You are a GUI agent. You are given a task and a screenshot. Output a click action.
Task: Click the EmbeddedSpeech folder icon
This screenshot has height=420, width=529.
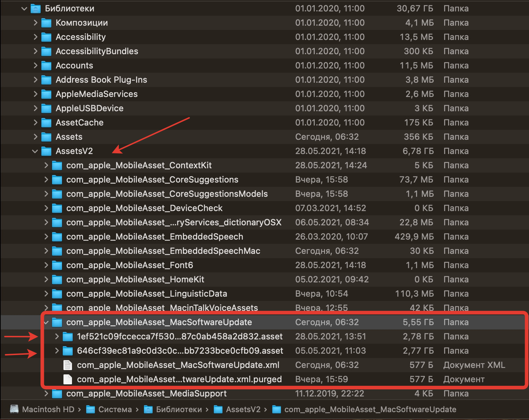(x=57, y=237)
